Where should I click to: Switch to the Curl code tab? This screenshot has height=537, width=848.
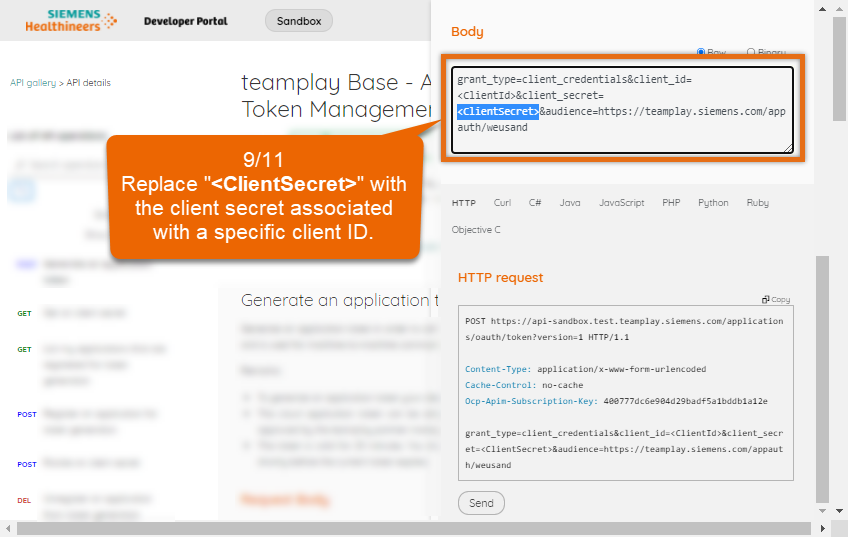502,203
